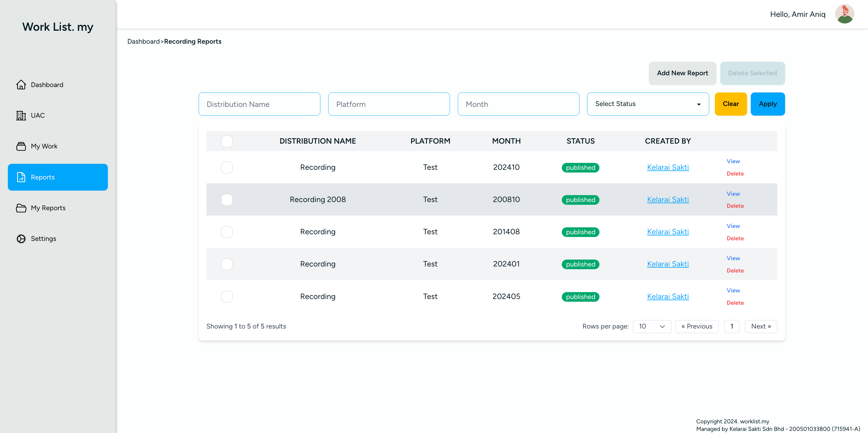Open Kelarai Sakti link in 202401 row
This screenshot has height=433, width=868.
(x=668, y=264)
